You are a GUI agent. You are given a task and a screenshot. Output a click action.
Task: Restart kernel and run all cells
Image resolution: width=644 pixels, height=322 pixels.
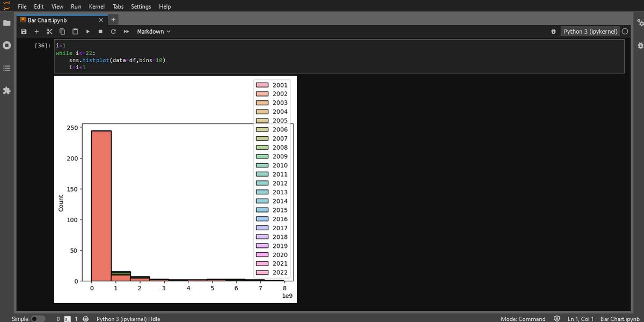tap(126, 32)
